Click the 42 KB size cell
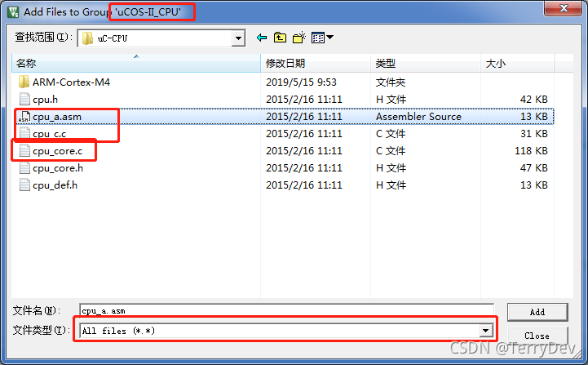588x365 pixels. tap(533, 99)
